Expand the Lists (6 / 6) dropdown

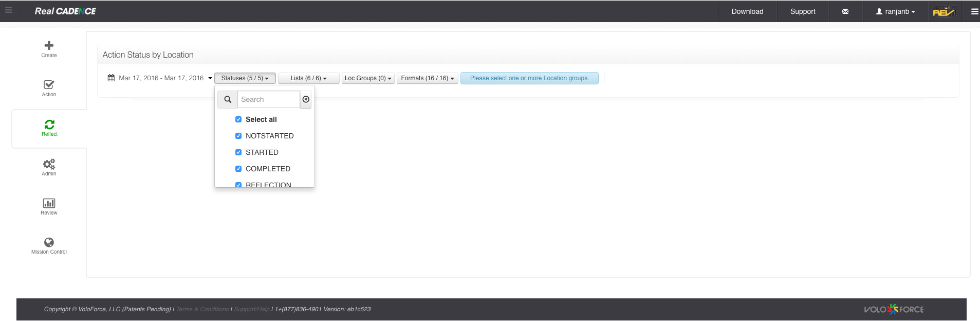click(x=308, y=78)
